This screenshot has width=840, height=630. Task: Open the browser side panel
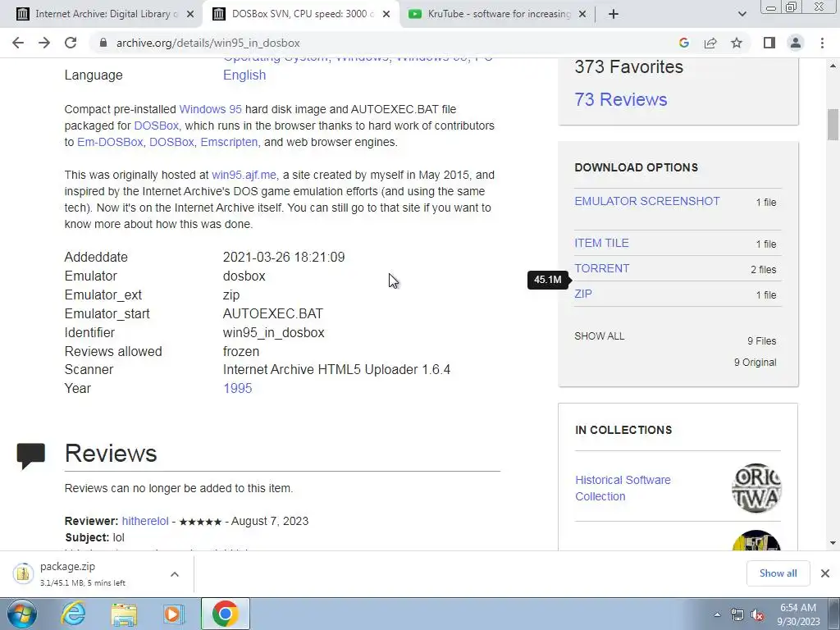(x=769, y=43)
